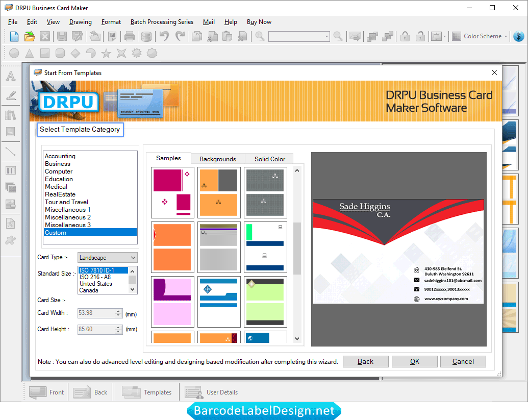
Task: Click the Card Width input field
Action: point(96,313)
